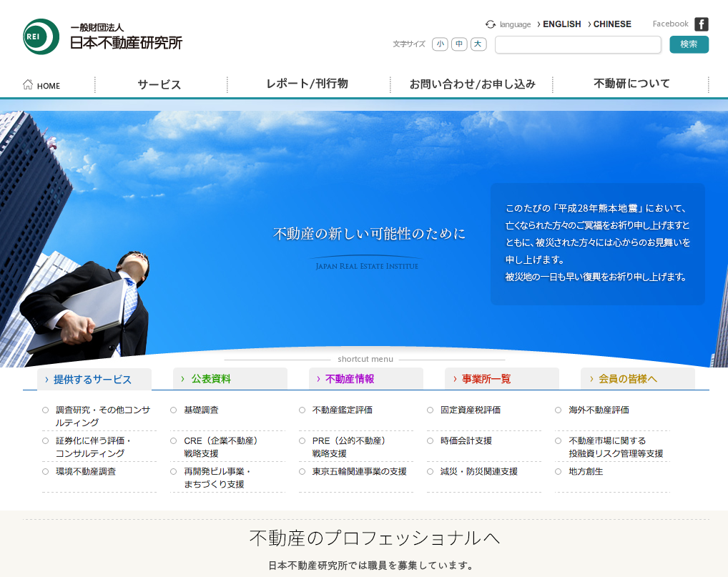Select 小 to shrink the font size

point(440,44)
